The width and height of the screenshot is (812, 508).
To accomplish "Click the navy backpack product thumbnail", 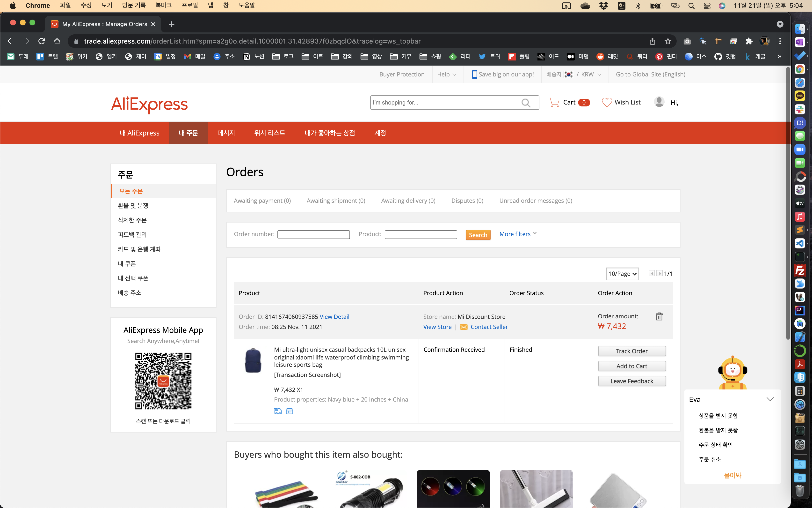I will [253, 360].
